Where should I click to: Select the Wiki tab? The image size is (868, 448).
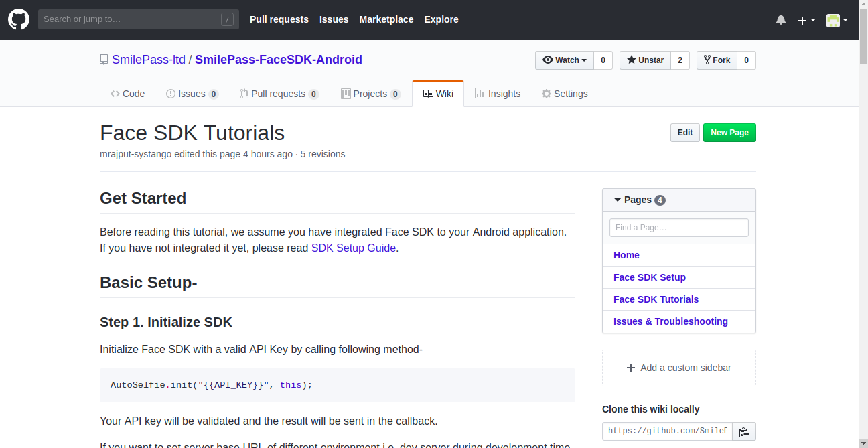pyautogui.click(x=438, y=94)
